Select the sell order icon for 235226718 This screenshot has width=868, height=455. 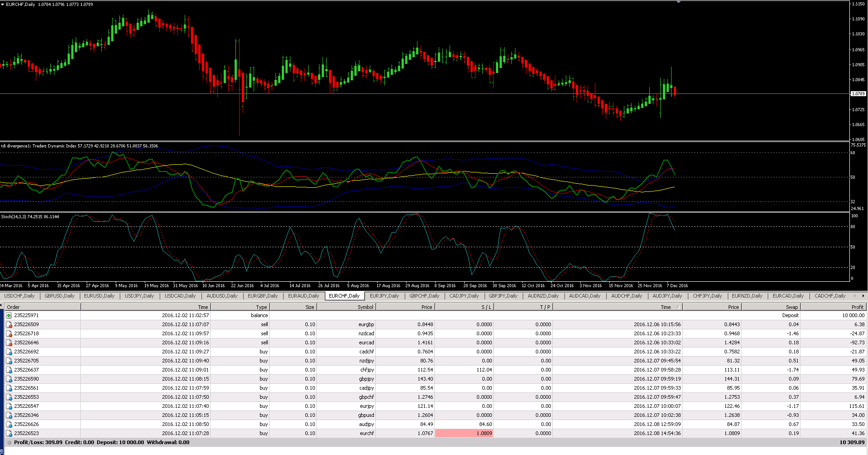(9, 333)
